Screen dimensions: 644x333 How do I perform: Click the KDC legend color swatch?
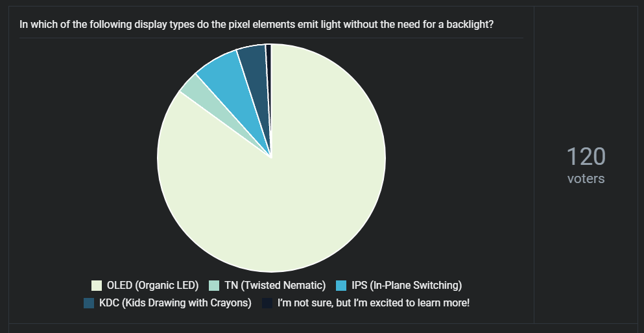(x=89, y=303)
